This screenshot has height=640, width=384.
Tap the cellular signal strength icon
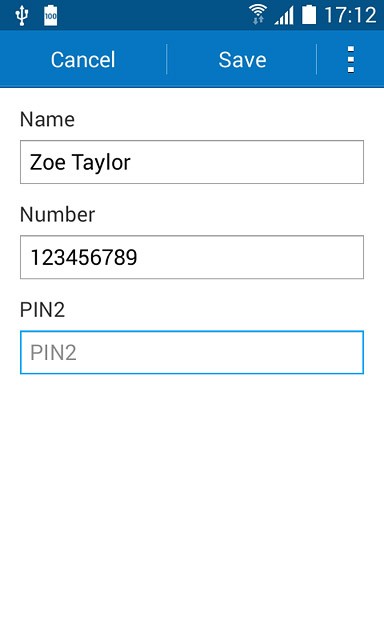[x=284, y=16]
